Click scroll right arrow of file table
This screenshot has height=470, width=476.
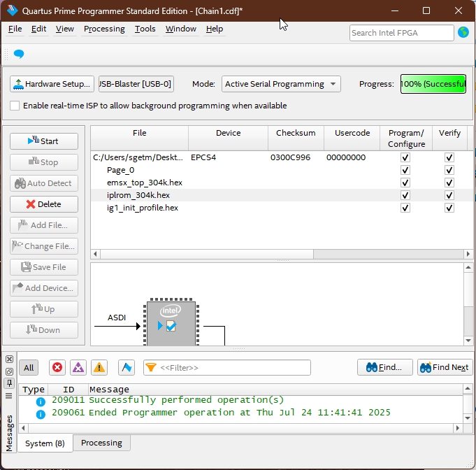click(468, 254)
